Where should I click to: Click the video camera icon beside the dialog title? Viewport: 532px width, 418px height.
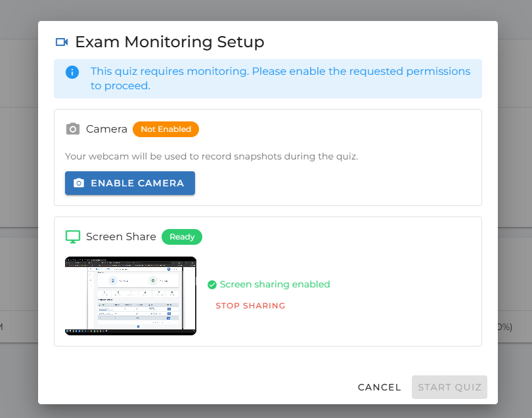(x=61, y=41)
